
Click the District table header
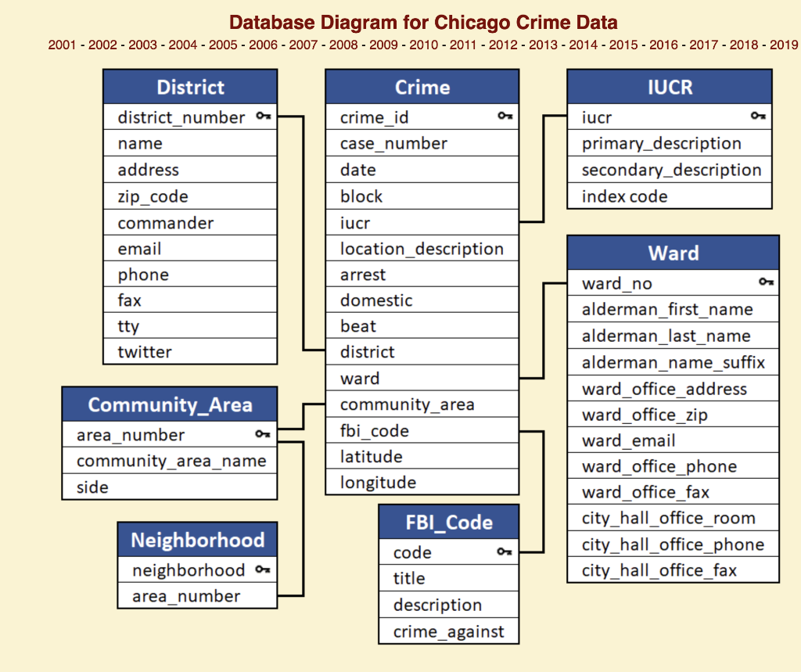190,87
